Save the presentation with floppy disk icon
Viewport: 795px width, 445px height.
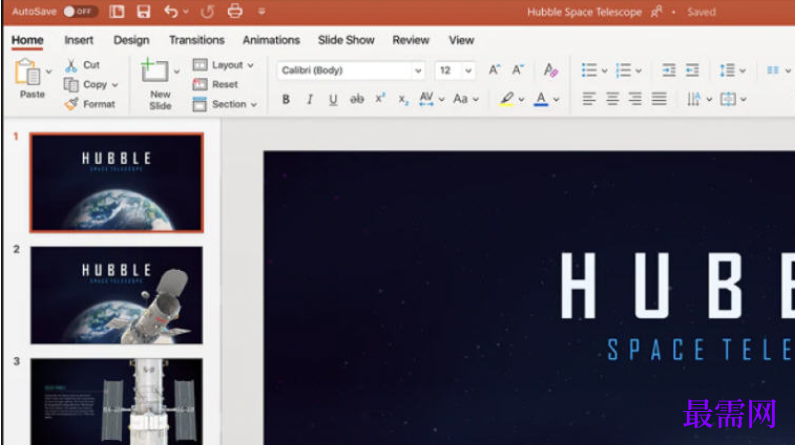click(x=143, y=11)
